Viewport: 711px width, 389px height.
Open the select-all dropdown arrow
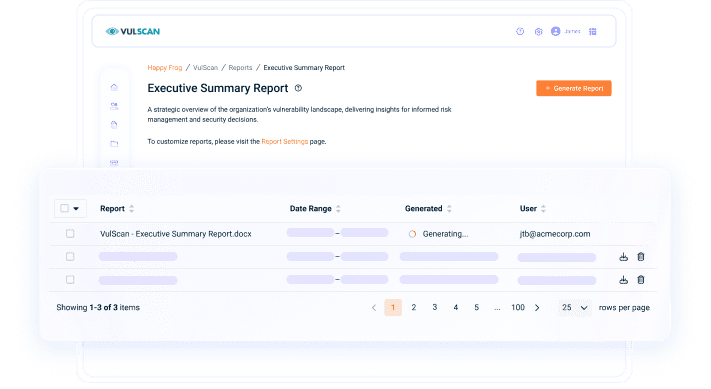[x=76, y=209]
